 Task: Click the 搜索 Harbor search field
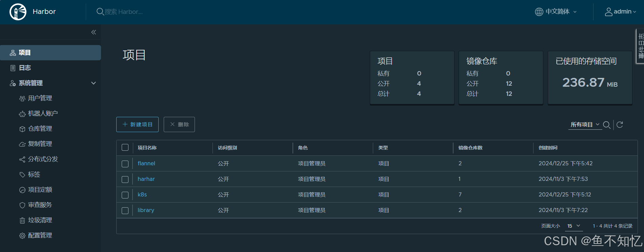pyautogui.click(x=123, y=12)
